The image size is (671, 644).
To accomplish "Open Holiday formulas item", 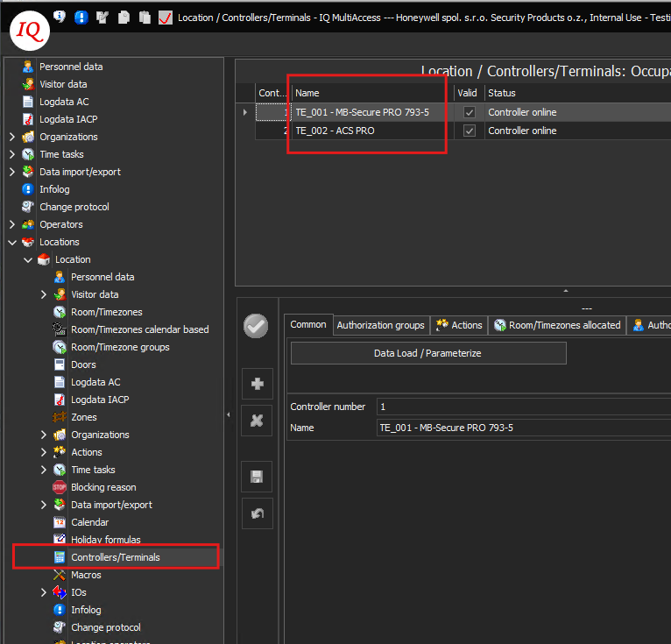I will point(106,540).
